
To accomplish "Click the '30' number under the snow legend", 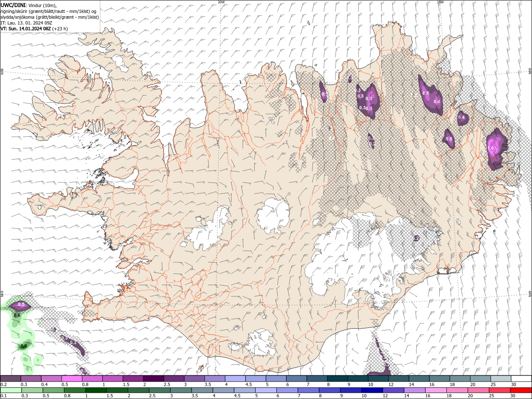I will click(x=514, y=384).
